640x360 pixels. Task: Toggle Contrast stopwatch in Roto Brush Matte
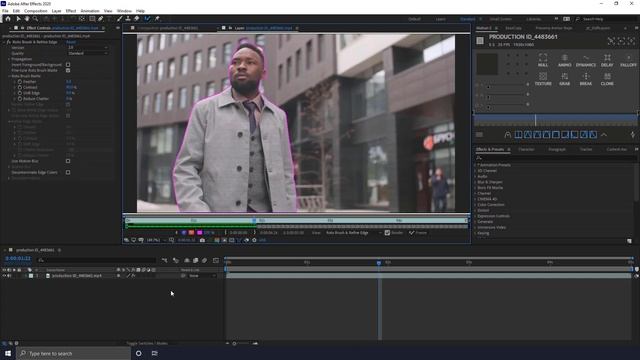[19, 87]
